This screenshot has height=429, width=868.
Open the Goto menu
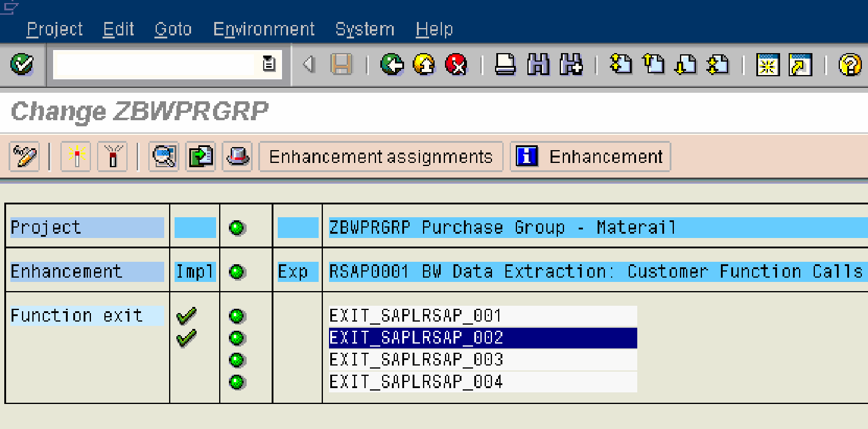[173, 29]
